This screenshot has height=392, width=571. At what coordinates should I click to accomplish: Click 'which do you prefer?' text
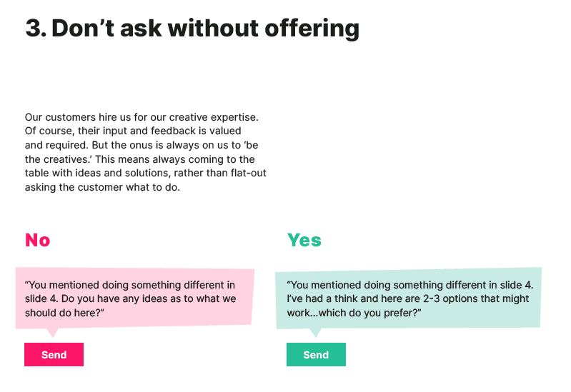(x=370, y=313)
